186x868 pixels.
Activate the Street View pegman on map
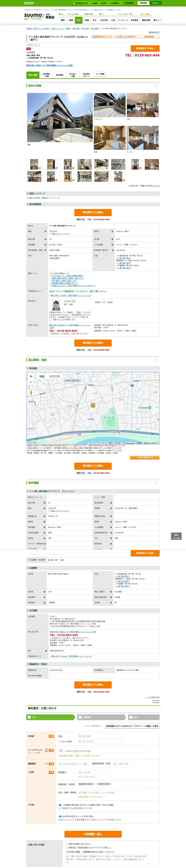pyautogui.click(x=31, y=393)
